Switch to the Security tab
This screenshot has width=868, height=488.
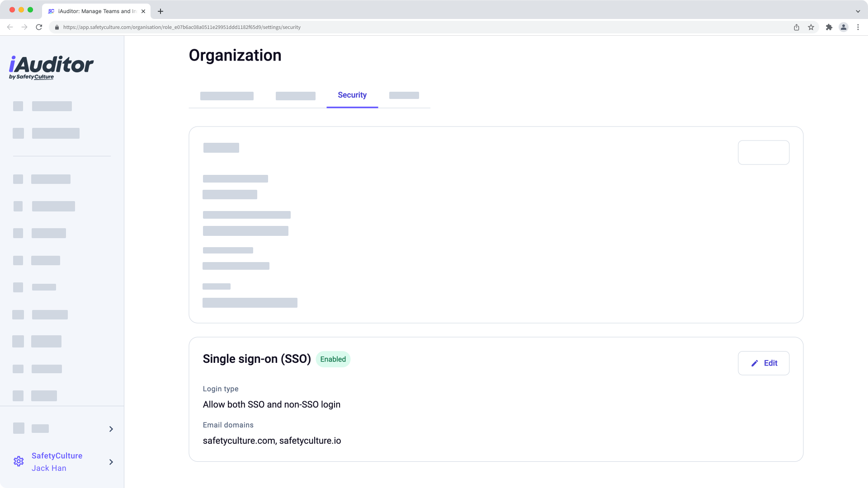coord(352,95)
